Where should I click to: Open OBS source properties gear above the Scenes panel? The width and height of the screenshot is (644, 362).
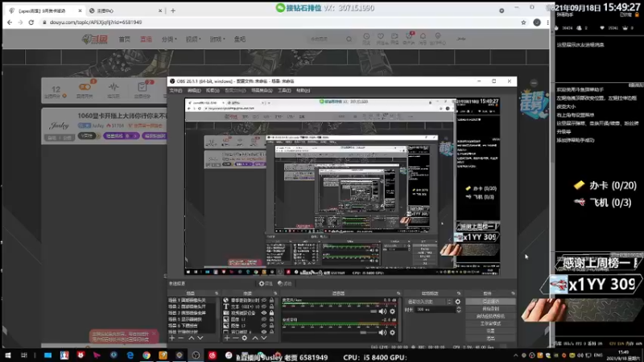tap(266, 283)
